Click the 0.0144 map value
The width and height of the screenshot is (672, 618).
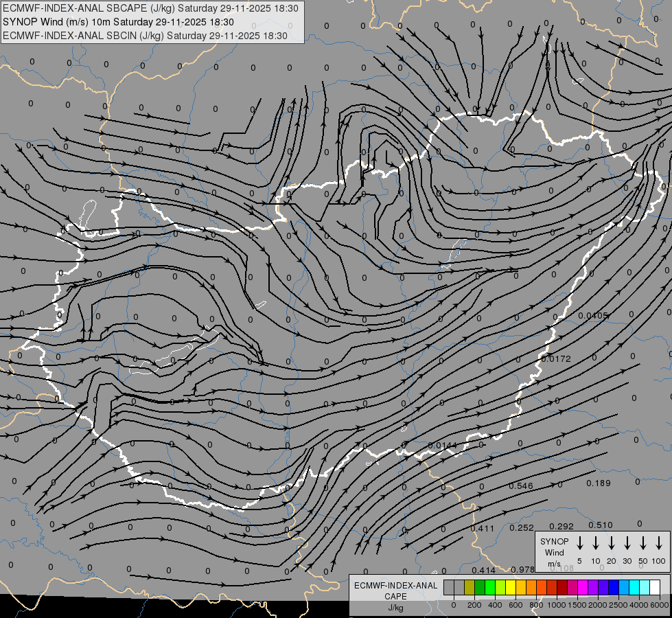pyautogui.click(x=442, y=446)
